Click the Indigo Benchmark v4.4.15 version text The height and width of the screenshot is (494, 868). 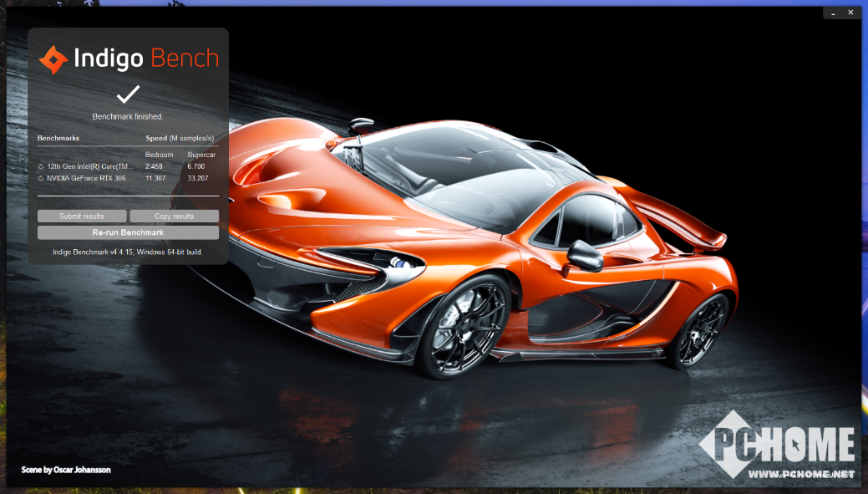[x=128, y=252]
